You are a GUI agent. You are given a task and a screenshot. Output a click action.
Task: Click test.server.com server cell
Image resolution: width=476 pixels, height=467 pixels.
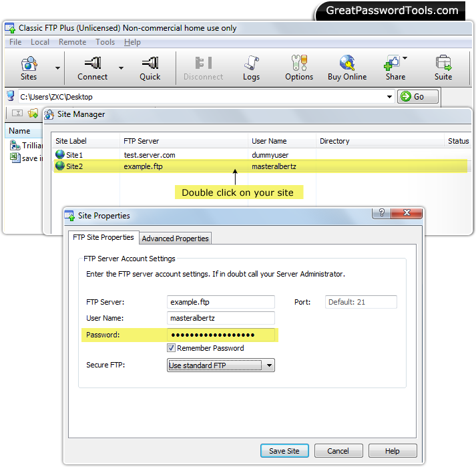coord(150,155)
